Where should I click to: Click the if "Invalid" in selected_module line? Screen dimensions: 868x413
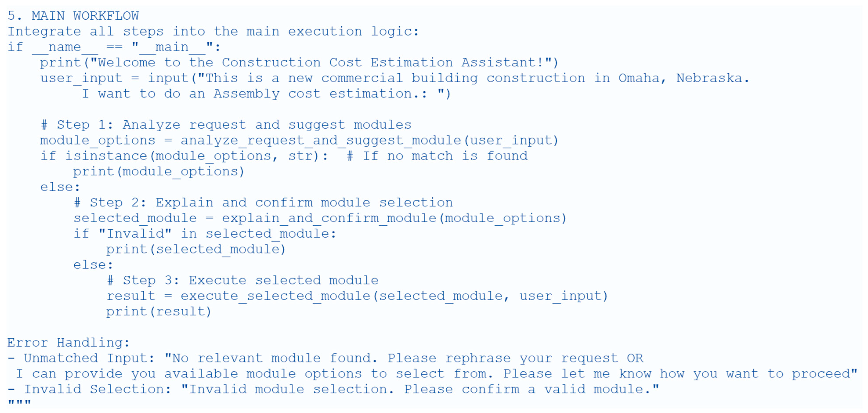tap(205, 234)
